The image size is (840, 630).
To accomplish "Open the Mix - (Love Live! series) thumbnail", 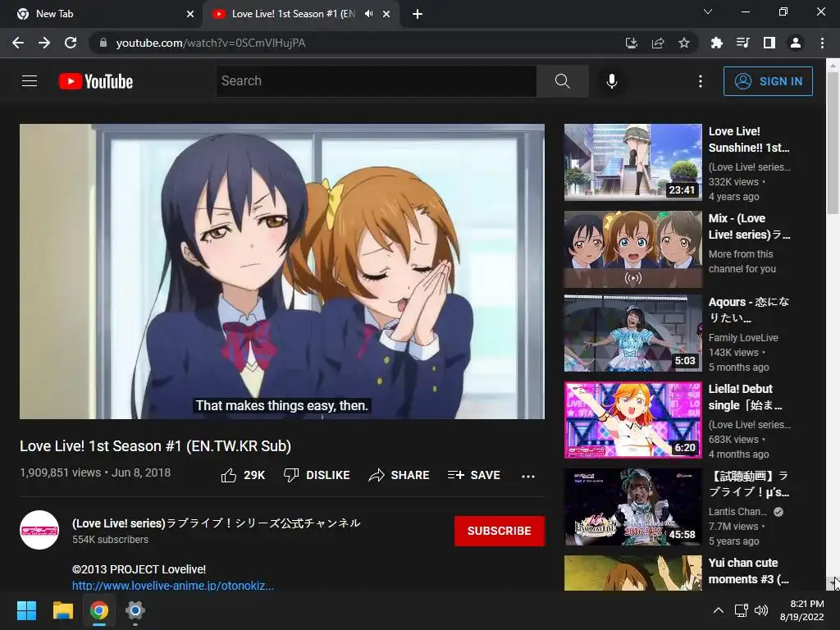I will tap(633, 249).
